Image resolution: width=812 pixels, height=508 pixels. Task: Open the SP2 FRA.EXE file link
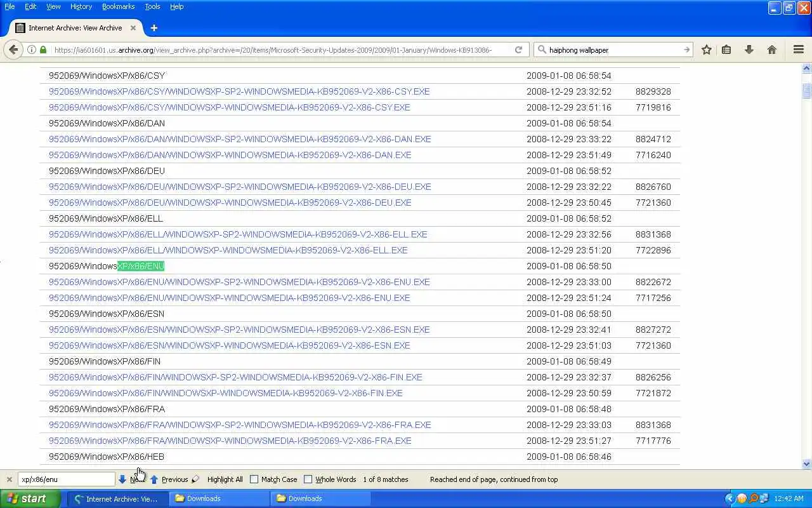[x=240, y=425]
